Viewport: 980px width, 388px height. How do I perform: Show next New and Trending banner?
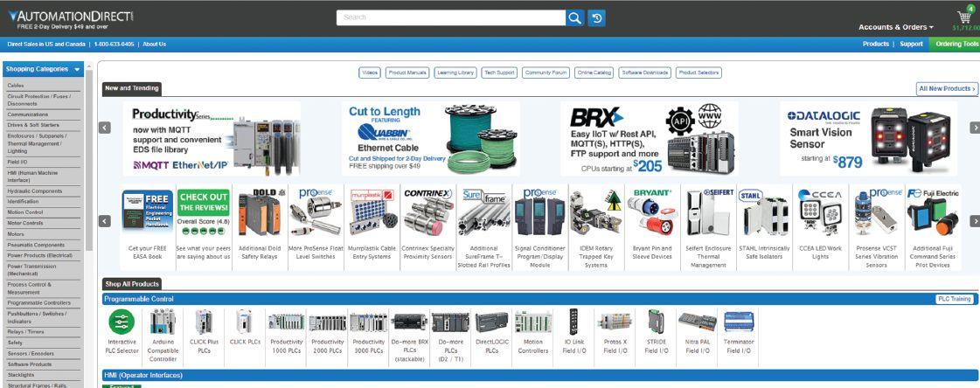click(x=975, y=128)
